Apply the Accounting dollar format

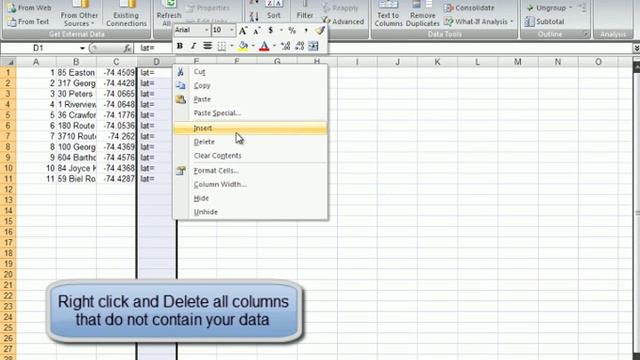pos(270,30)
